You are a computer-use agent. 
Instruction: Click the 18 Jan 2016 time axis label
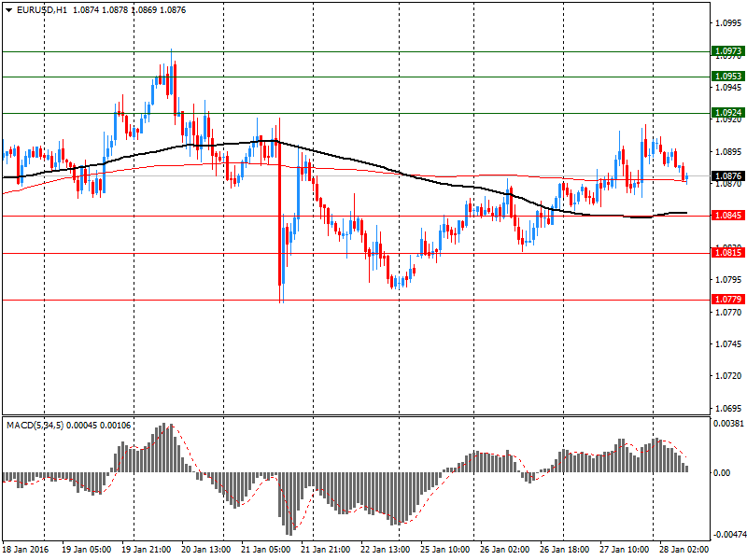25,549
